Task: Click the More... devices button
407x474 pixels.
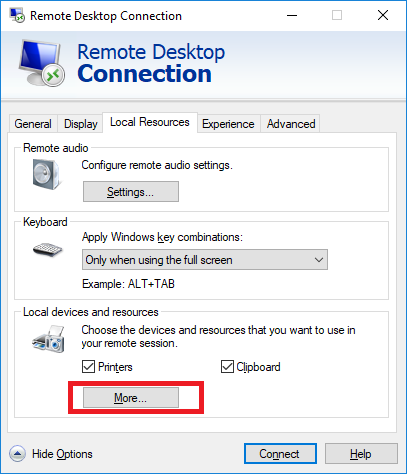Action: (x=131, y=397)
